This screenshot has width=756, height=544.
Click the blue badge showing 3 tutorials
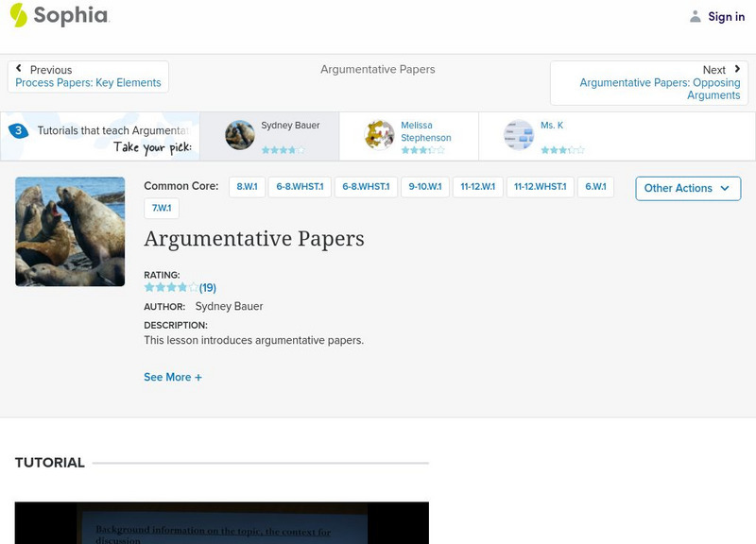(18, 130)
